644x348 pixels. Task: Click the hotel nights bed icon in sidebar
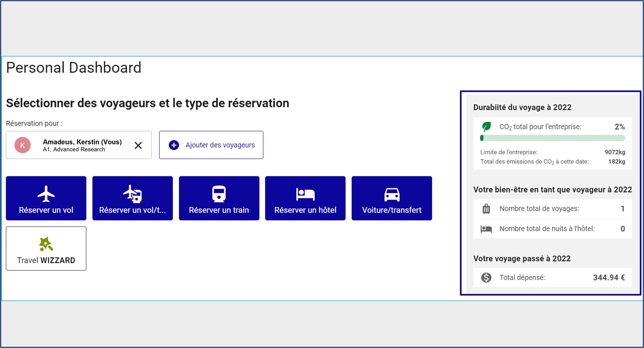coord(486,229)
